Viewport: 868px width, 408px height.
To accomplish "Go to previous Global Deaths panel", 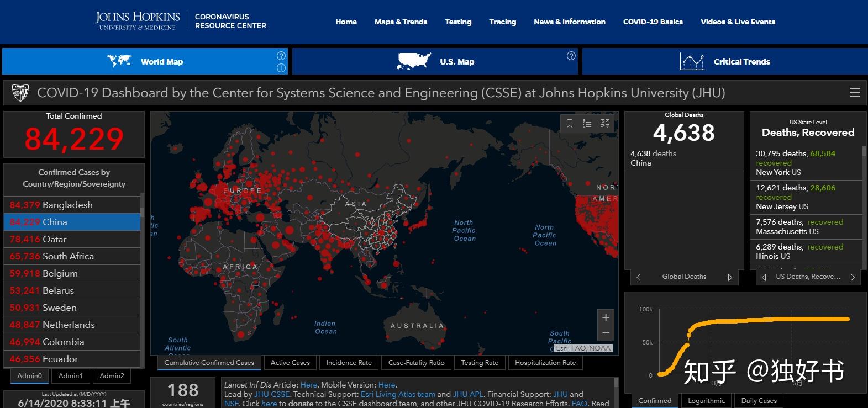I will point(639,277).
